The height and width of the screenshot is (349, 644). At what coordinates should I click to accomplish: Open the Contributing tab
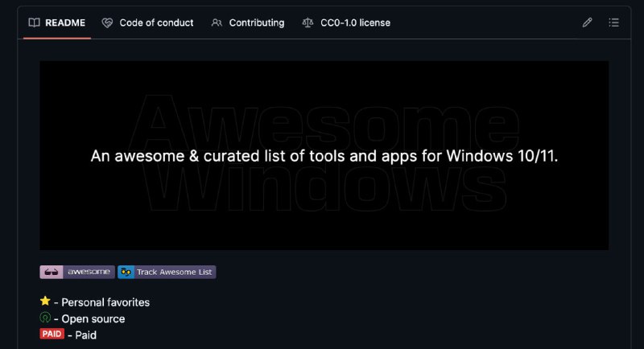[248, 23]
